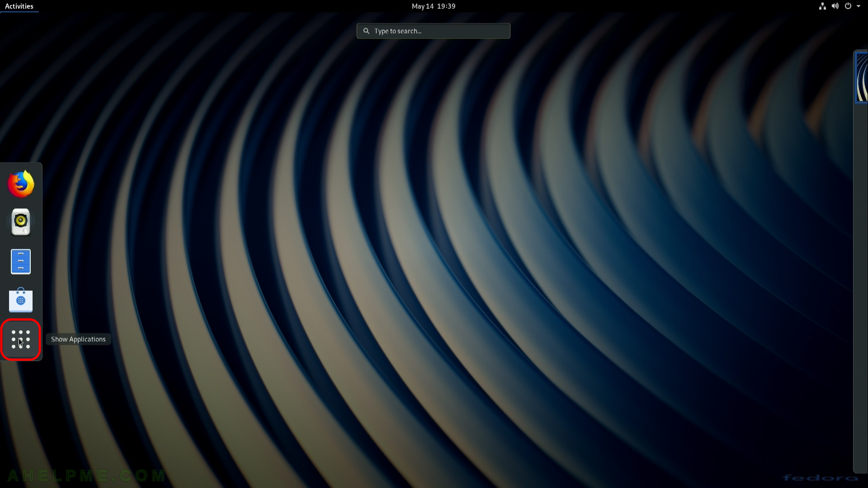Open the Software store icon

pyautogui.click(x=21, y=300)
